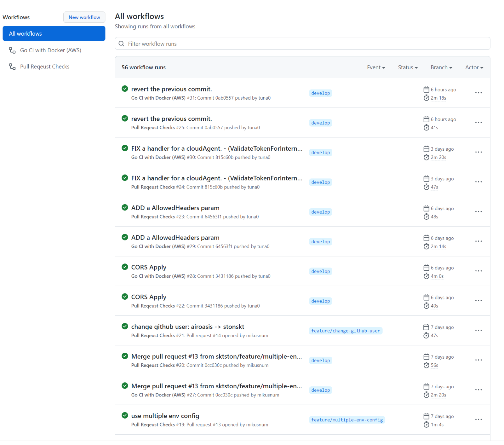Focus the Filter workflow runs field
Screen dimensions: 504x445
(x=302, y=44)
